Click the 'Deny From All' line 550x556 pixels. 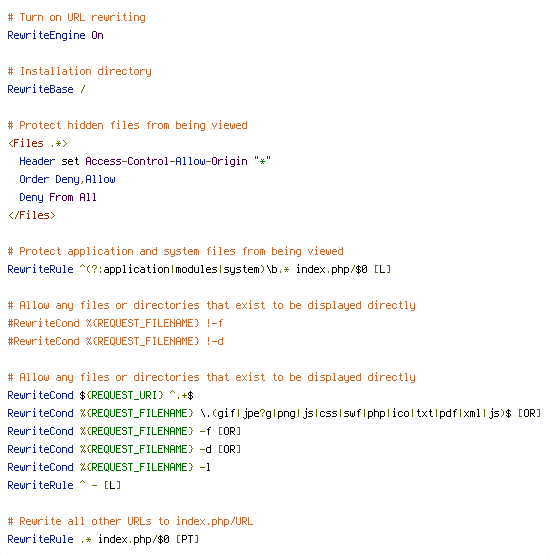[58, 197]
